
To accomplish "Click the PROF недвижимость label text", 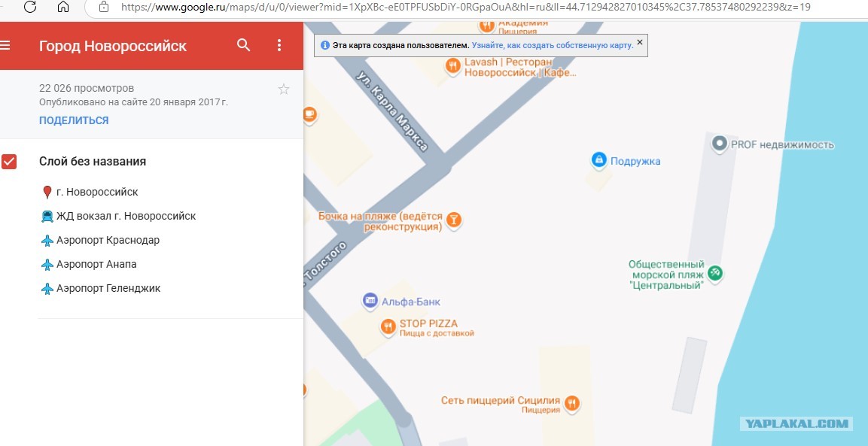I will click(782, 145).
